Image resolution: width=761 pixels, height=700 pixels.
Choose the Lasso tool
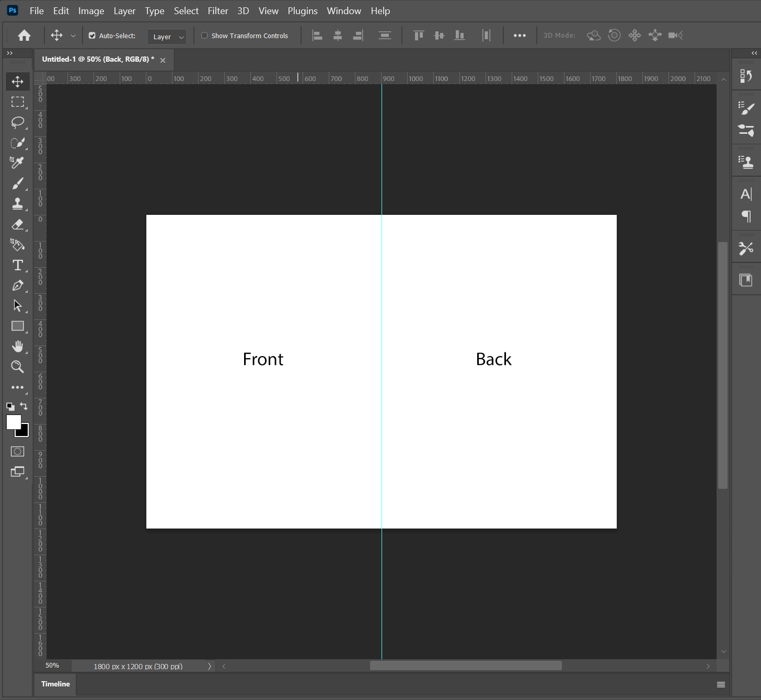click(x=17, y=122)
